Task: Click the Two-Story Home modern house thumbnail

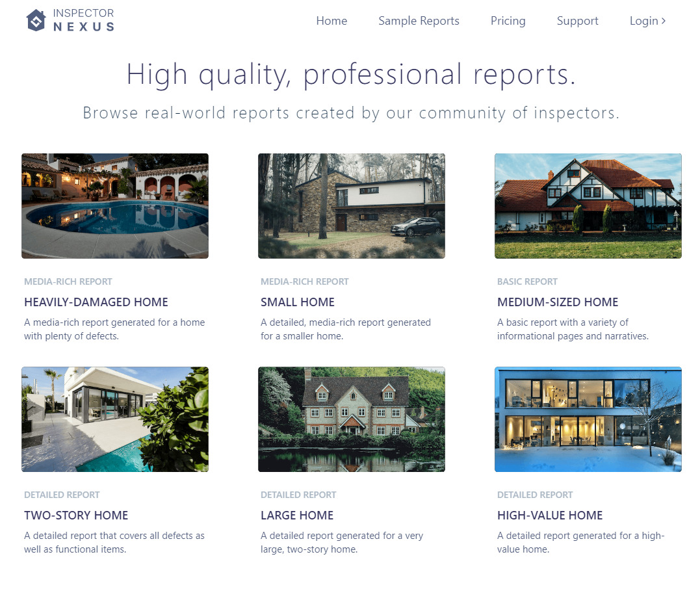Action: coord(115,419)
